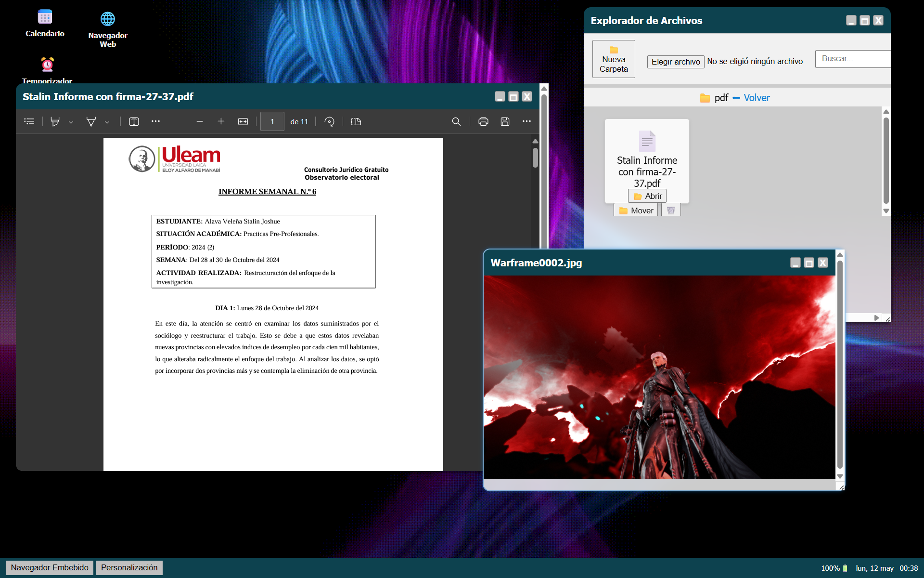Click the Volver link

(x=757, y=98)
